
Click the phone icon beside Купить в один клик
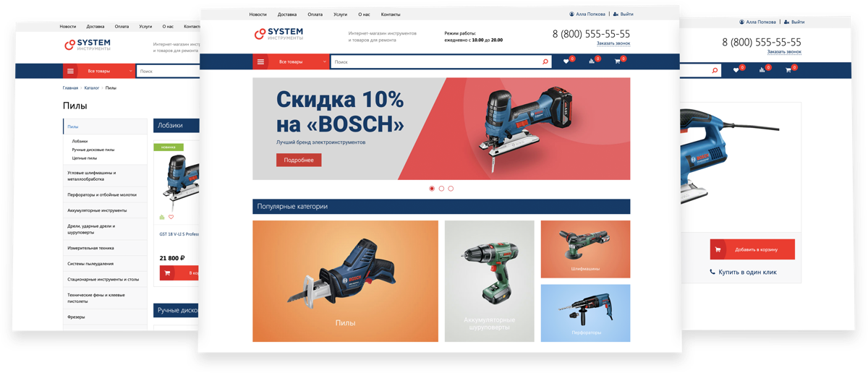(712, 272)
